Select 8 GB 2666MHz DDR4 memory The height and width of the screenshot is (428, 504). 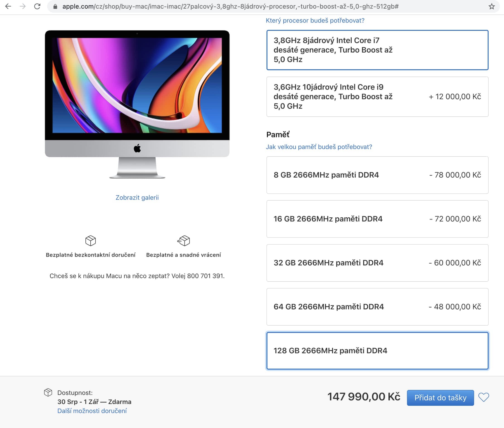point(377,175)
